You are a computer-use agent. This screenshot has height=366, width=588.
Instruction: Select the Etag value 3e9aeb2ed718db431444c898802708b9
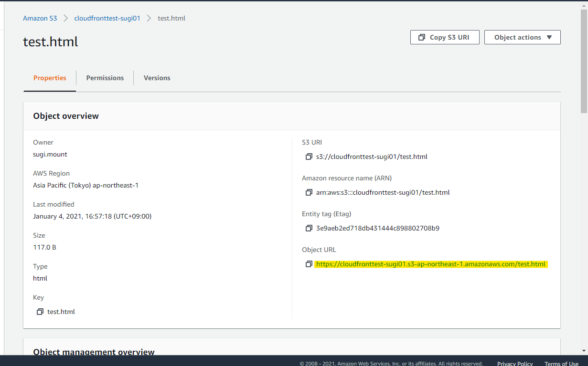378,228
